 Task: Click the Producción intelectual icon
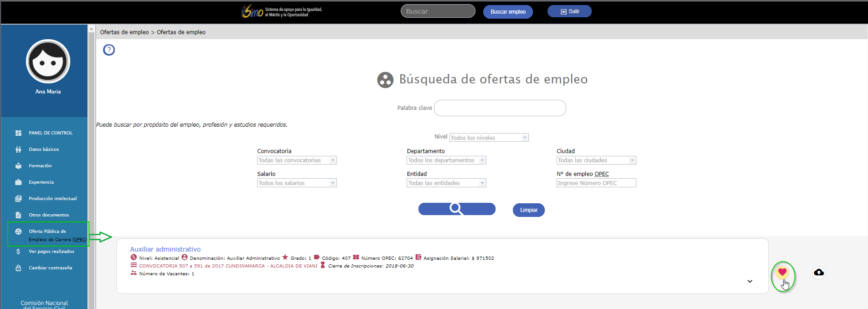click(x=18, y=199)
